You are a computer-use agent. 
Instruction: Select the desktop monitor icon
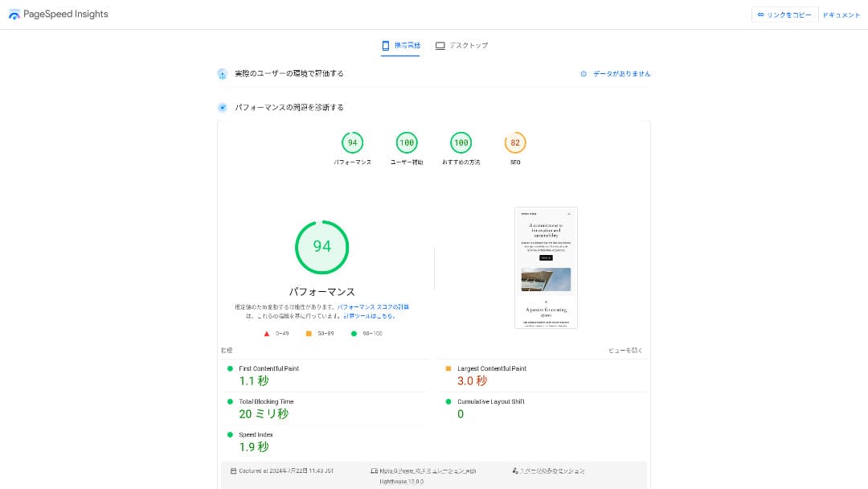[440, 46]
